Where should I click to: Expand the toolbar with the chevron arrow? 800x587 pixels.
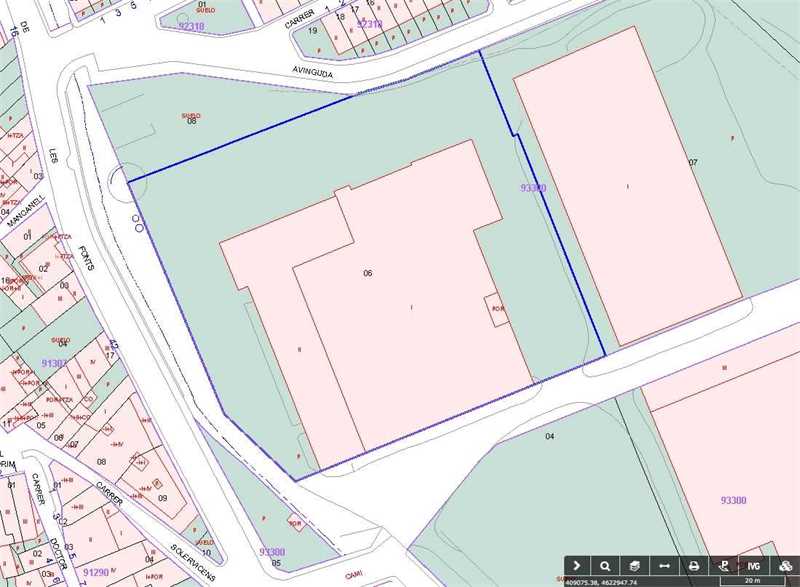tap(577, 565)
